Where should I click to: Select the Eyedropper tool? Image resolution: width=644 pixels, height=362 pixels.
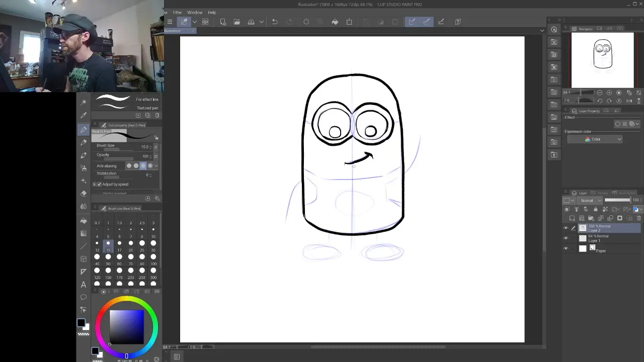84,115
